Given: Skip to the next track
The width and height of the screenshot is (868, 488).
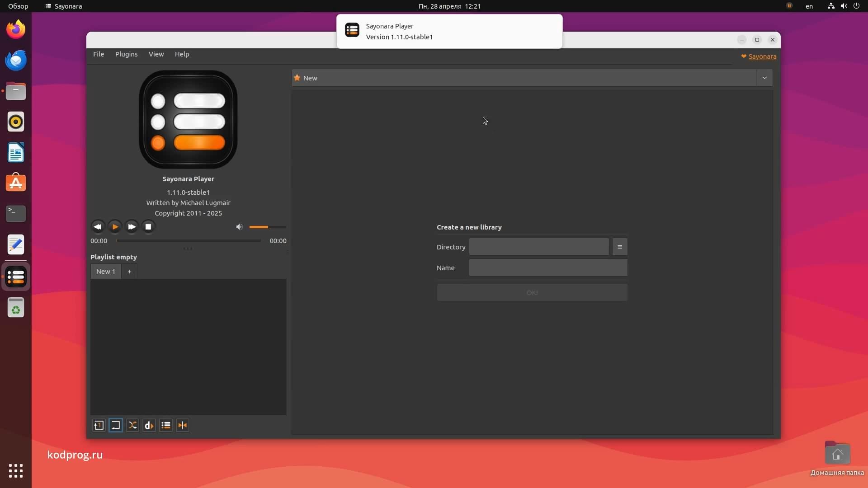Looking at the screenshot, I should click(x=132, y=227).
